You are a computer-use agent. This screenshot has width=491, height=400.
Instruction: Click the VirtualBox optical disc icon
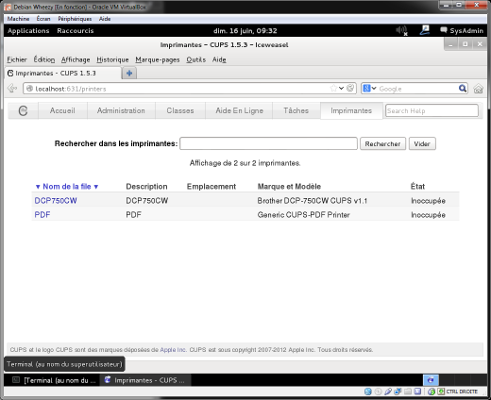pos(378,391)
